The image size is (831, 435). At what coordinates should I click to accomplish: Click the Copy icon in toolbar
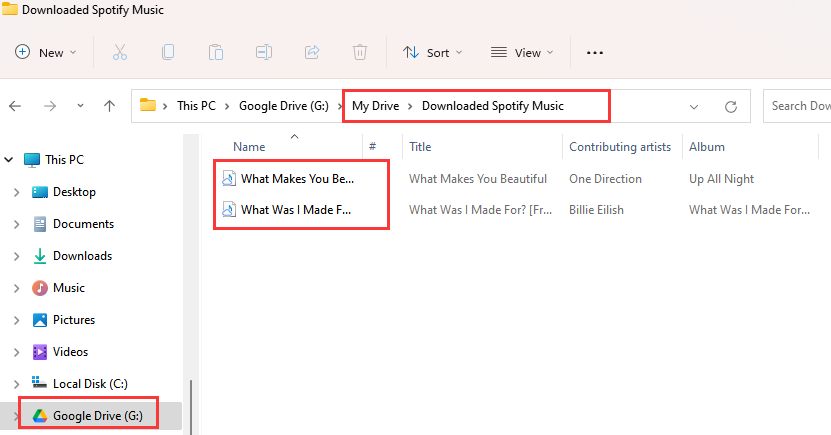coord(168,52)
